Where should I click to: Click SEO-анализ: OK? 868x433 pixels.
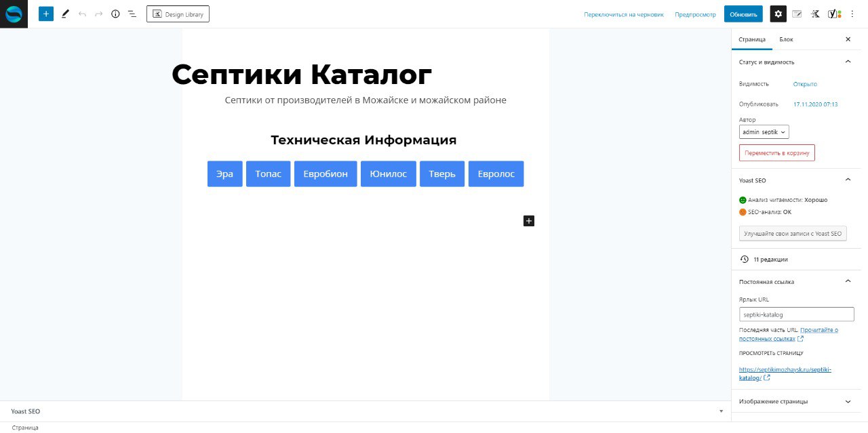point(765,212)
